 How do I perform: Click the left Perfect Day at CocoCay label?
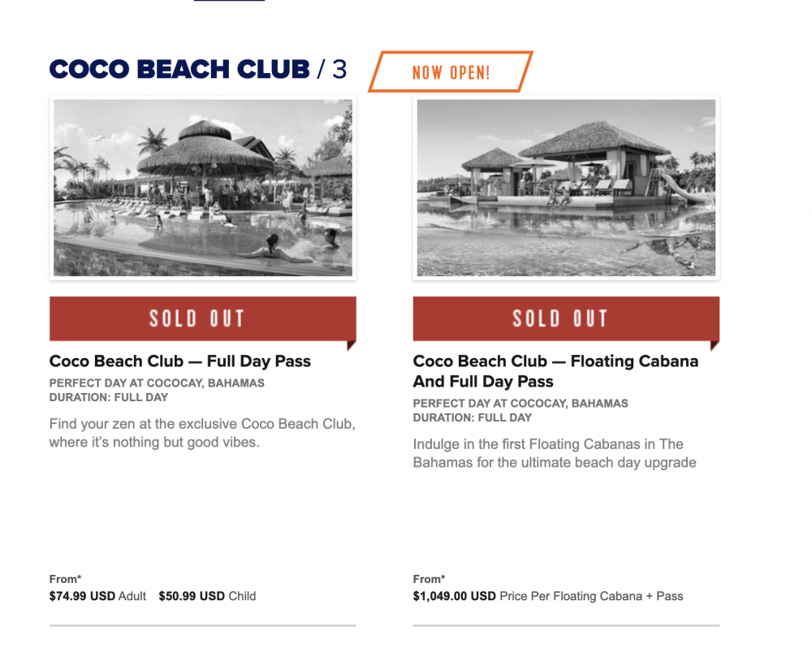click(x=157, y=382)
